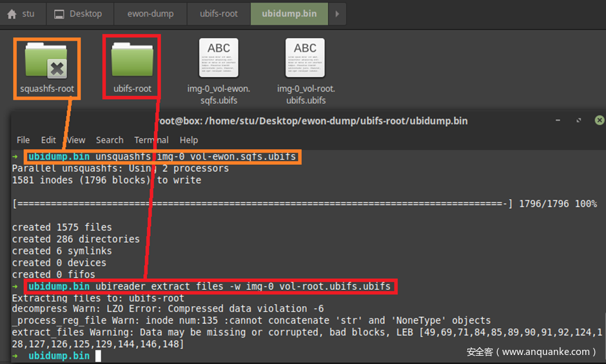Screen dimensions: 606x364
Task: Open the terminal View menu
Action: point(76,140)
